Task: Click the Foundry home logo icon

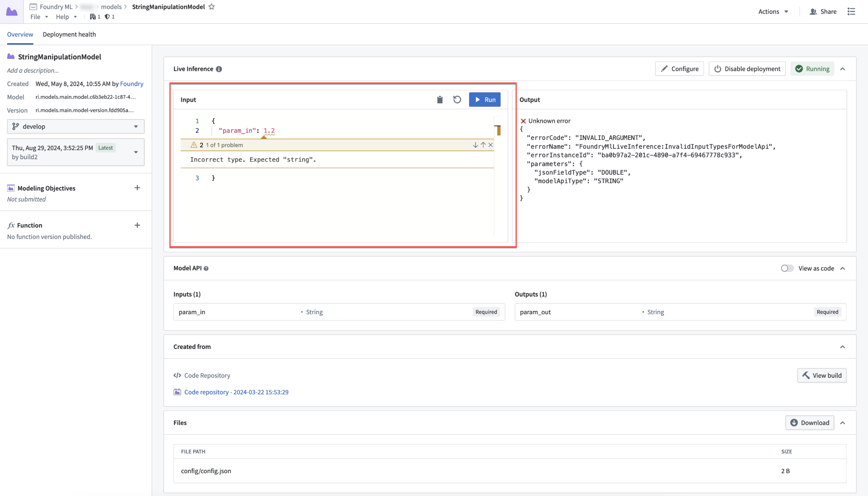Action: click(x=12, y=12)
